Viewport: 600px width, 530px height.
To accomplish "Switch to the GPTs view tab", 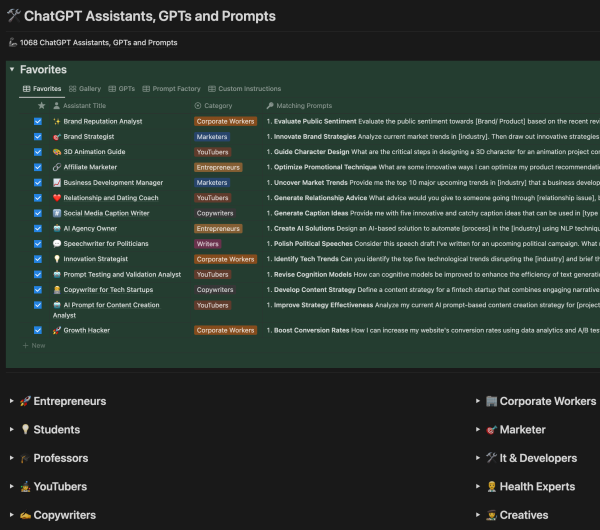I will coord(122,89).
